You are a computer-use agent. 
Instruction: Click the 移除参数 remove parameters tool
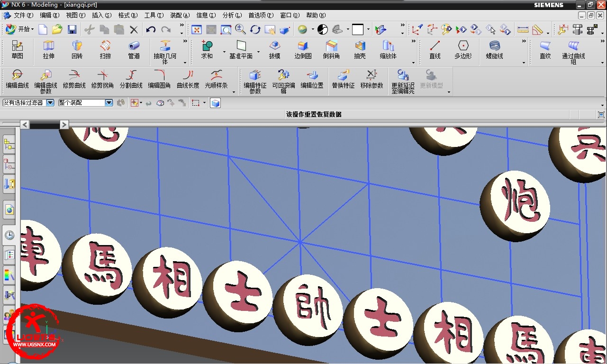coord(371,79)
